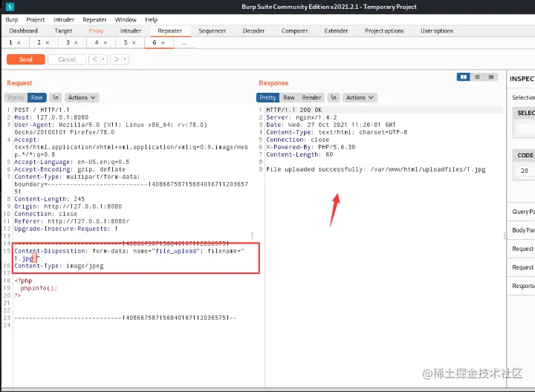
Task: Switch to the Comparer tab
Action: point(294,30)
